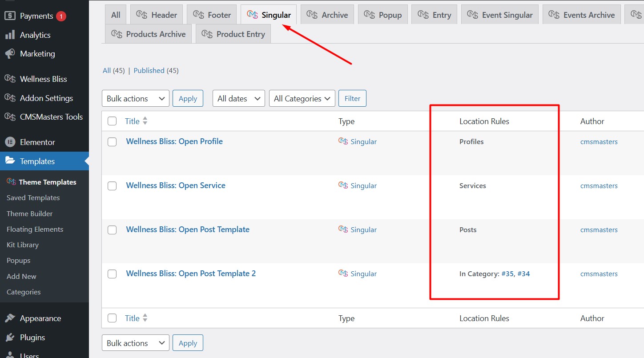Image resolution: width=644 pixels, height=358 pixels.
Task: Check the Open Service template checkbox
Action: point(112,185)
